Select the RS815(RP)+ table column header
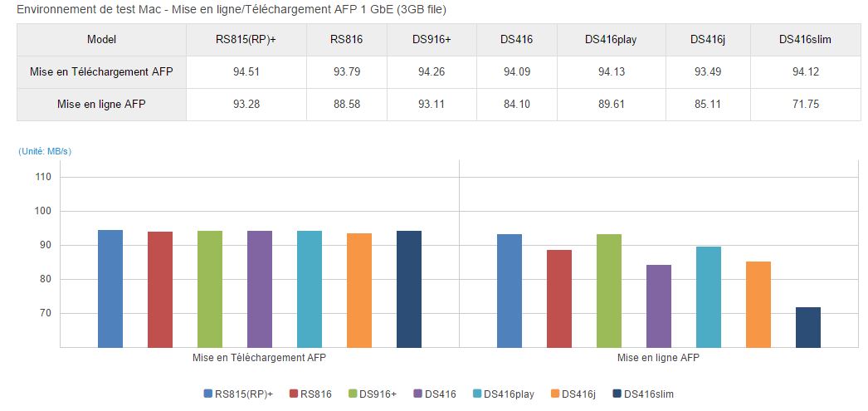The width and height of the screenshot is (868, 411). pyautogui.click(x=246, y=40)
